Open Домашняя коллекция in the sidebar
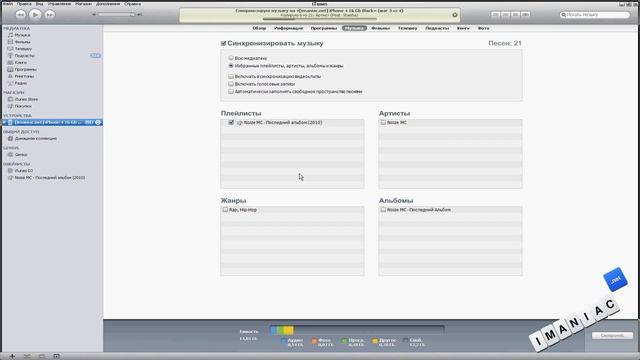The height and width of the screenshot is (360, 640). (36, 138)
